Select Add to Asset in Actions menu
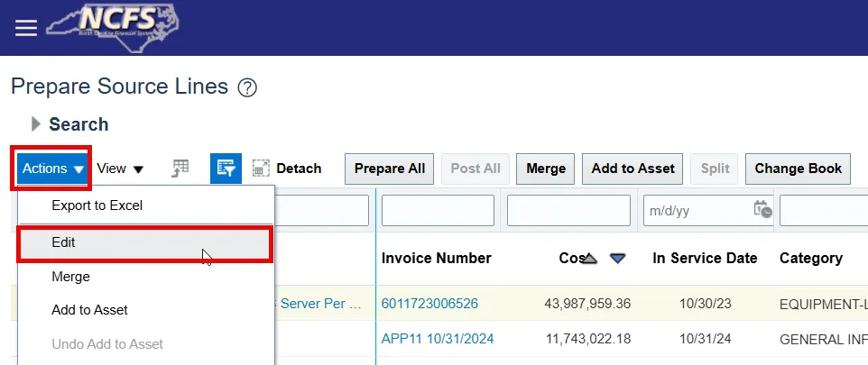The height and width of the screenshot is (365, 868). click(x=89, y=310)
